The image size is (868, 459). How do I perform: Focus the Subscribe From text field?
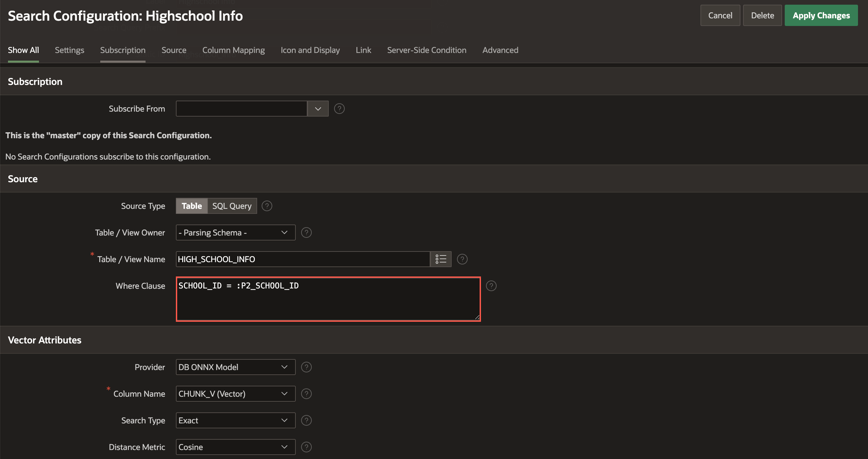tap(241, 109)
